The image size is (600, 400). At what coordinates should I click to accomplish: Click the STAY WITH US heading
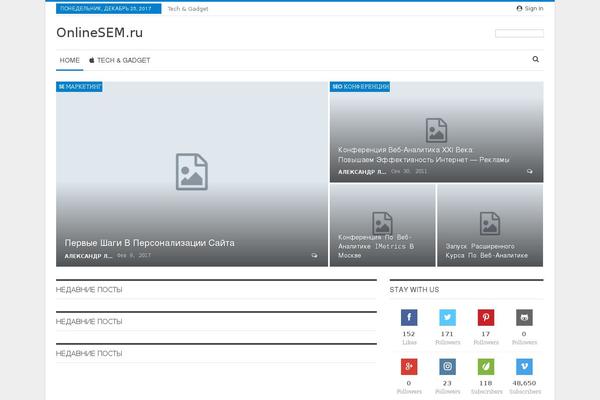414,290
